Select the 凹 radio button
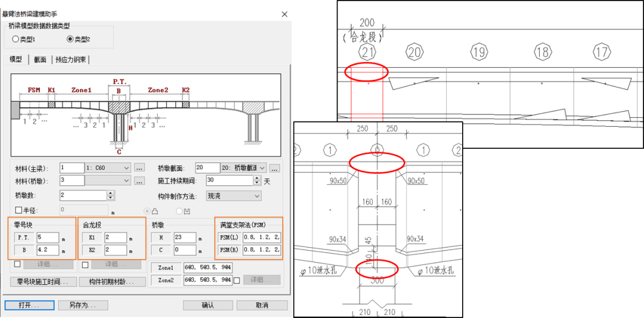 (179, 211)
